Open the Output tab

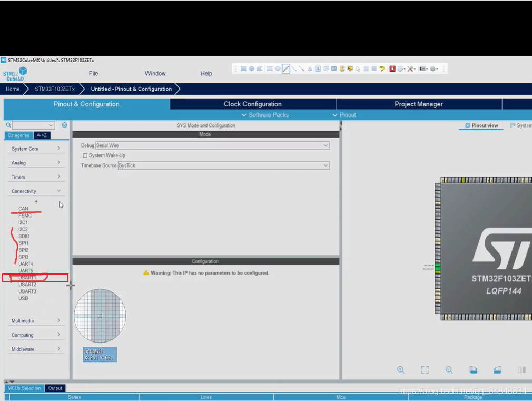click(x=55, y=388)
